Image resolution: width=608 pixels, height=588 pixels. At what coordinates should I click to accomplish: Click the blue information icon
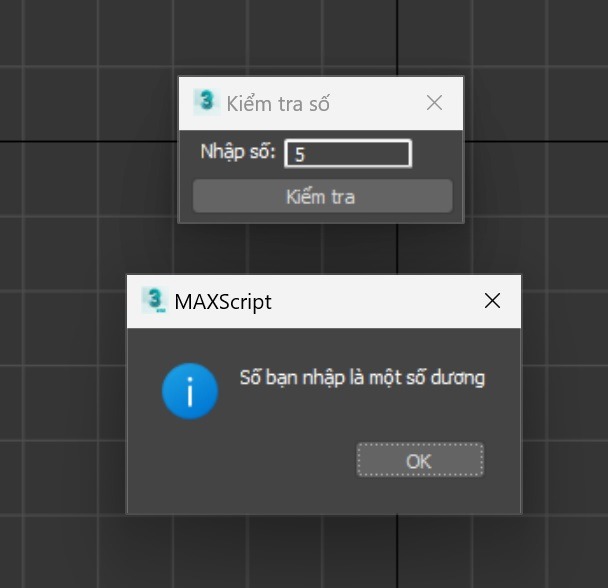(189, 390)
